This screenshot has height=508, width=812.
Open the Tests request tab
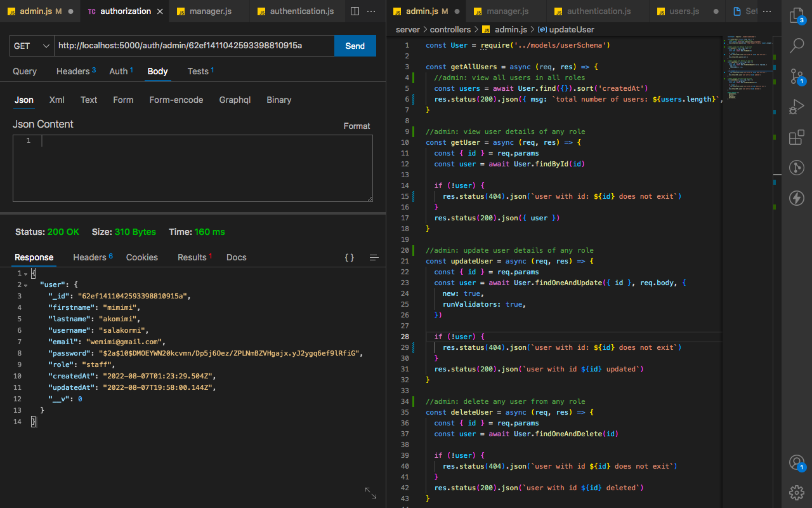(x=200, y=71)
